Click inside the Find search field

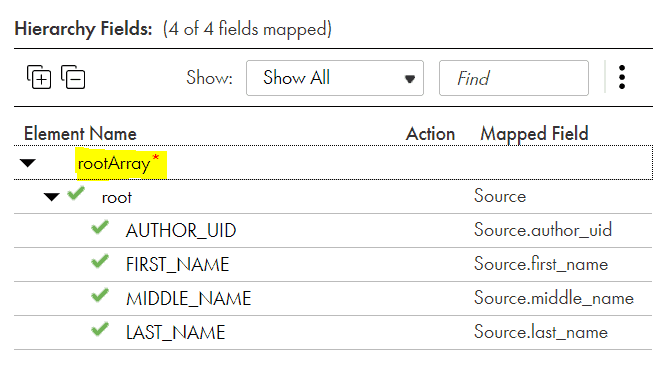click(514, 78)
